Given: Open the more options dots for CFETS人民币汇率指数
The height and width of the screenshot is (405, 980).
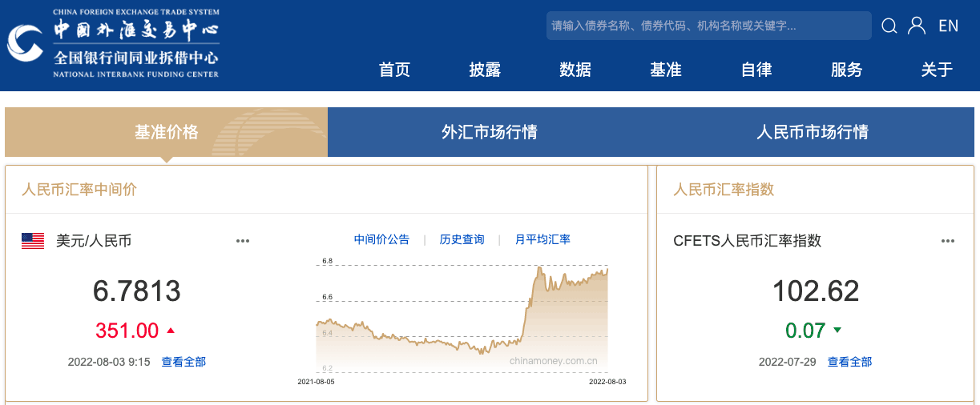Looking at the screenshot, I should pyautogui.click(x=948, y=241).
